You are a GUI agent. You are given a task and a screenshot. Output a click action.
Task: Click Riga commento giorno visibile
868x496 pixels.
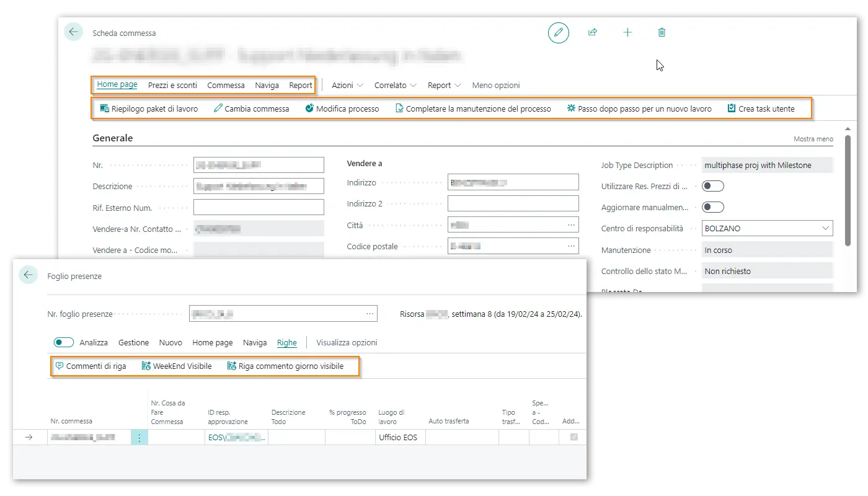(x=285, y=366)
